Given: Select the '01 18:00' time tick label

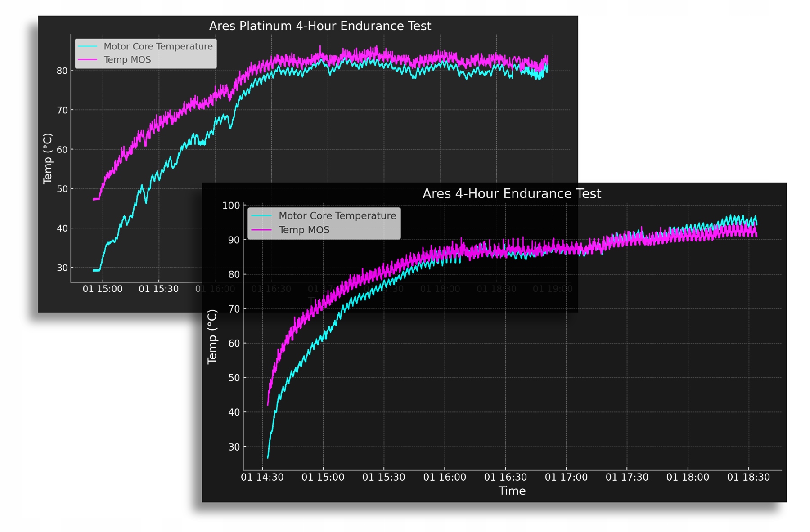Looking at the screenshot, I should [688, 477].
